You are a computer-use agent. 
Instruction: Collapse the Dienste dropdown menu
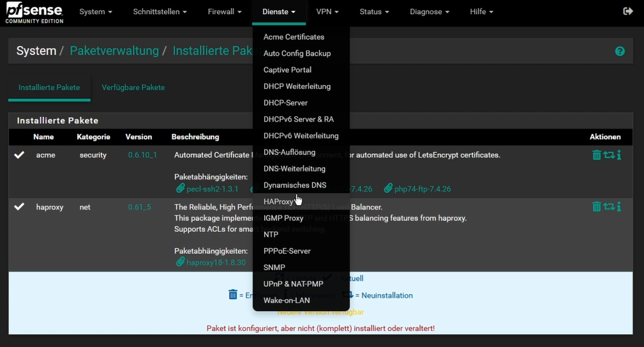pos(279,12)
